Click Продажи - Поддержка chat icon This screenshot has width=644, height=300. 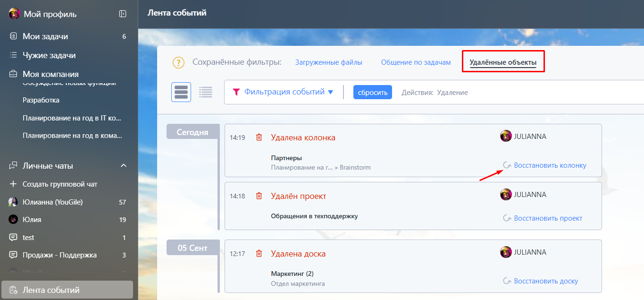[13, 255]
